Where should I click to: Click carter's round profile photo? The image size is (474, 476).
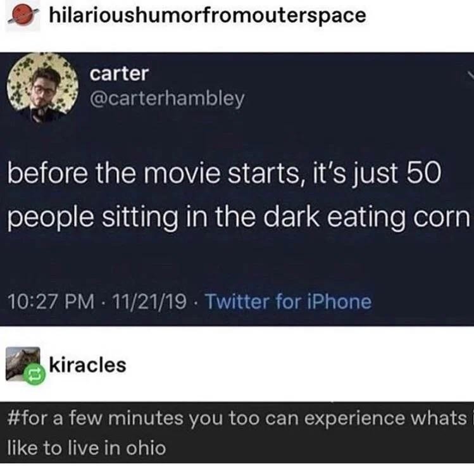42,88
